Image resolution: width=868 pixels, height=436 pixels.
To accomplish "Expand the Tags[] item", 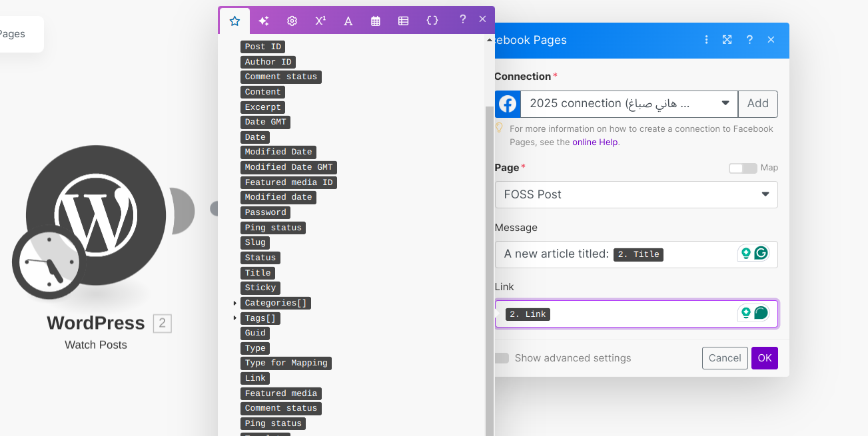I will tap(235, 318).
